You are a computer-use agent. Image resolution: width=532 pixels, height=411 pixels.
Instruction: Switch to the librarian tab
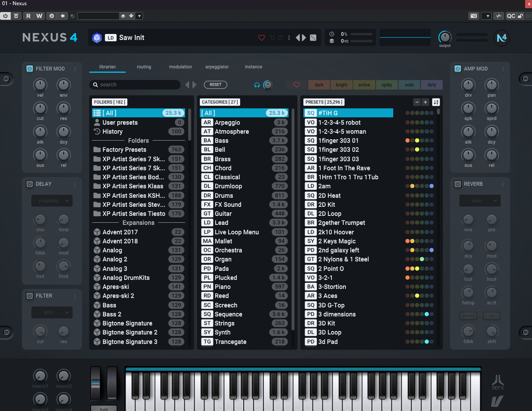[x=107, y=67]
